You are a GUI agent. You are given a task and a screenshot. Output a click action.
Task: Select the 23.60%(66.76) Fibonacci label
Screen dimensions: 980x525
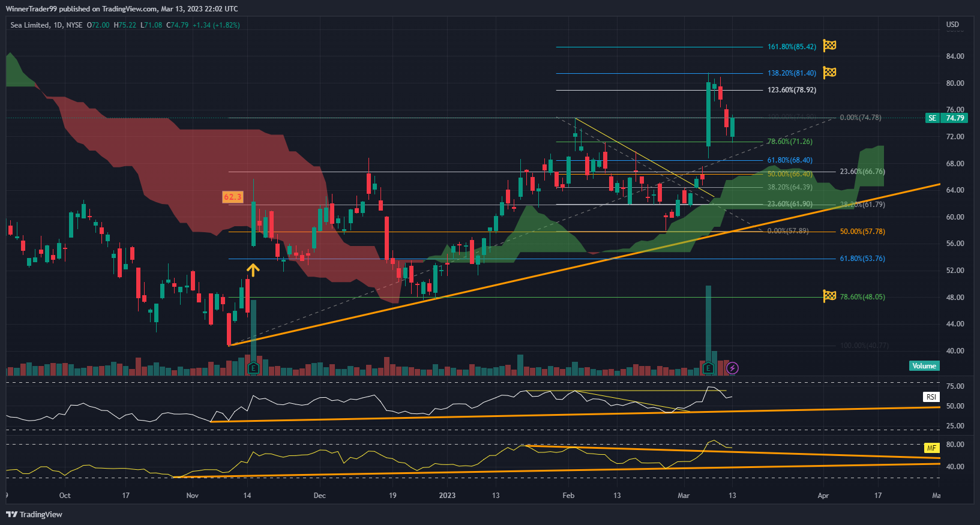pyautogui.click(x=862, y=172)
